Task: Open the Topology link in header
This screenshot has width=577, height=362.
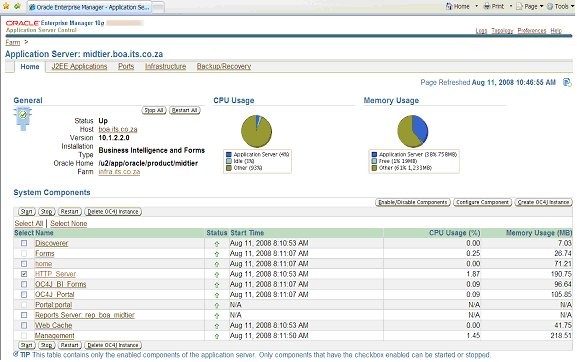Action: 502,31
